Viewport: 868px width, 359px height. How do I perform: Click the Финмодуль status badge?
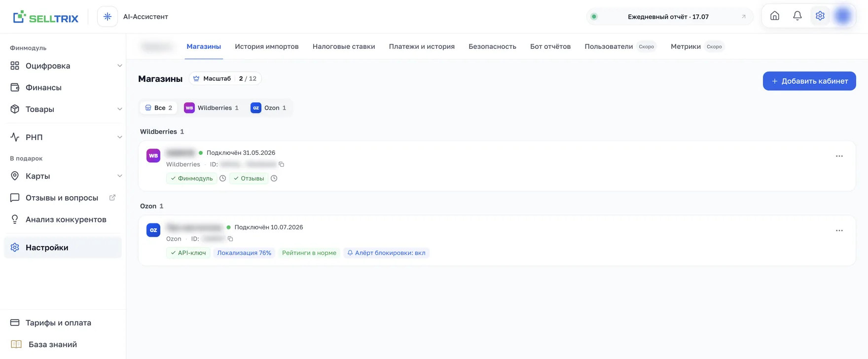[191, 179]
